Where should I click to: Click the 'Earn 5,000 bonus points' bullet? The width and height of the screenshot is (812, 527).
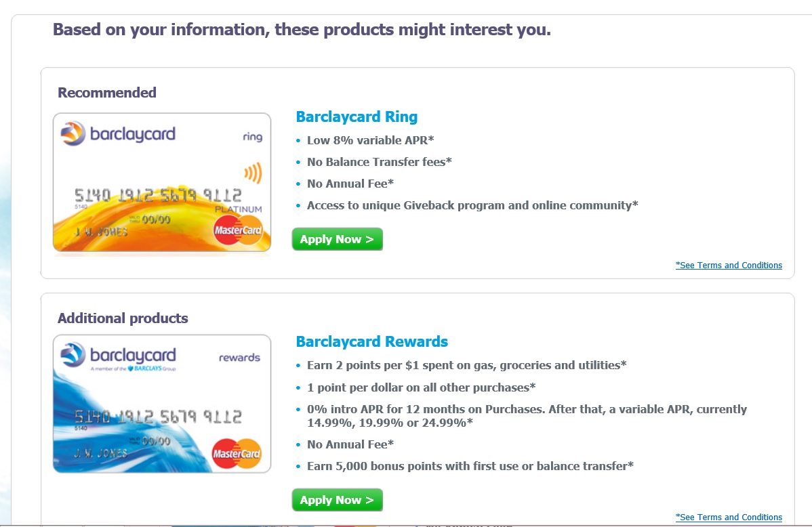(470, 466)
